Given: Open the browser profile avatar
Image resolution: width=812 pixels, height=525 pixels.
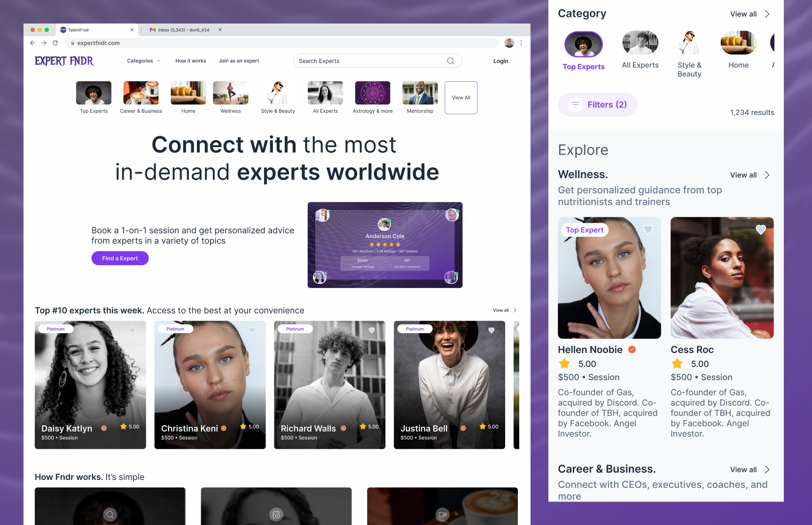Looking at the screenshot, I should (x=509, y=43).
